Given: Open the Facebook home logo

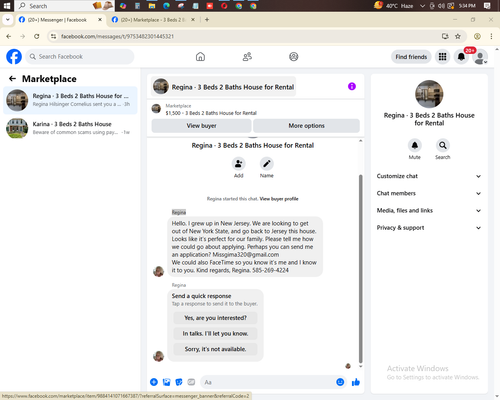Looking at the screenshot, I should (x=14, y=57).
